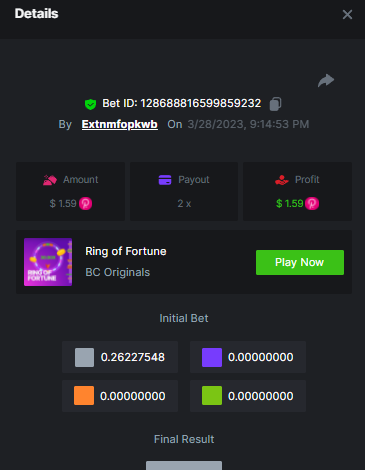Click the Play Now button
This screenshot has width=365, height=470.
(x=300, y=262)
